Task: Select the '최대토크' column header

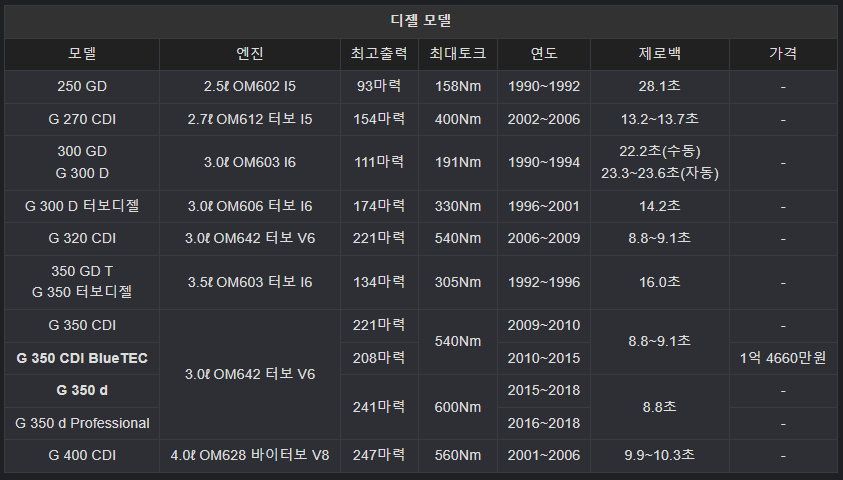Action: 458,54
